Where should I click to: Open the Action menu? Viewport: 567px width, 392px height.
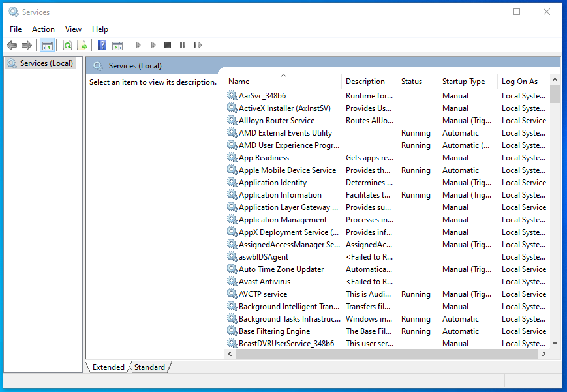[43, 29]
